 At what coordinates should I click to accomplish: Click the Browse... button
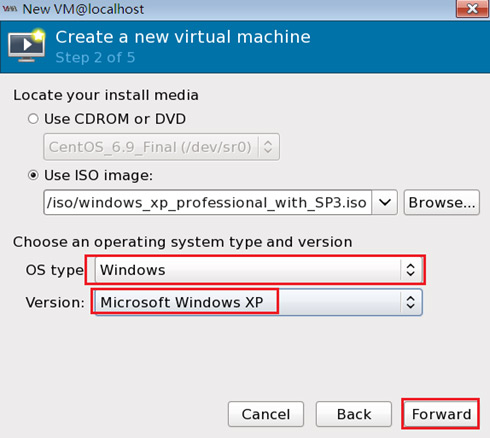click(442, 202)
